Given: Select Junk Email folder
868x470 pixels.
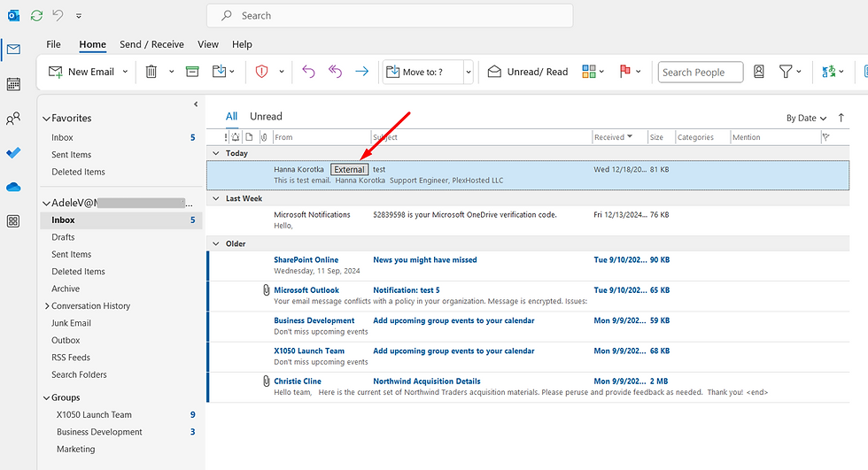Looking at the screenshot, I should [71, 323].
